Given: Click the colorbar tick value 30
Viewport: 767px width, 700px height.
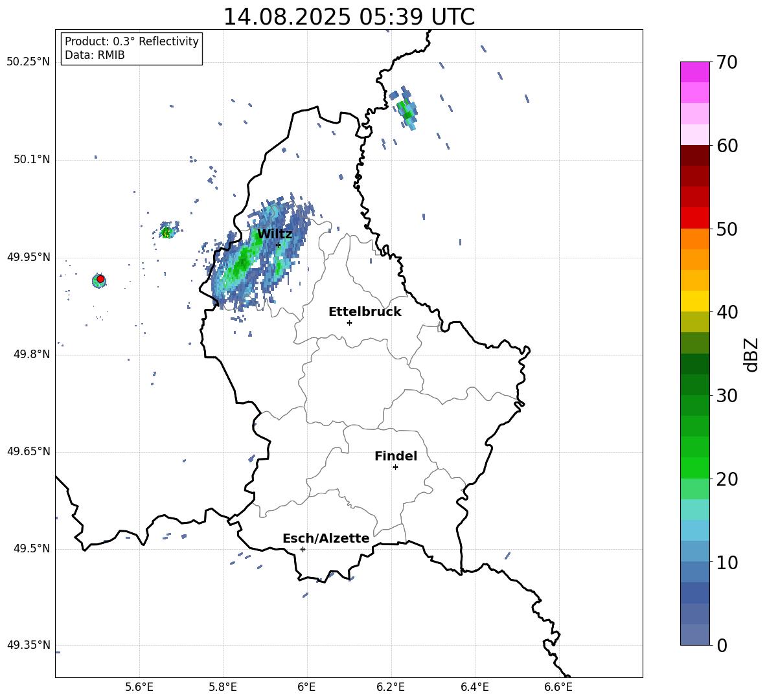Looking at the screenshot, I should tap(727, 396).
